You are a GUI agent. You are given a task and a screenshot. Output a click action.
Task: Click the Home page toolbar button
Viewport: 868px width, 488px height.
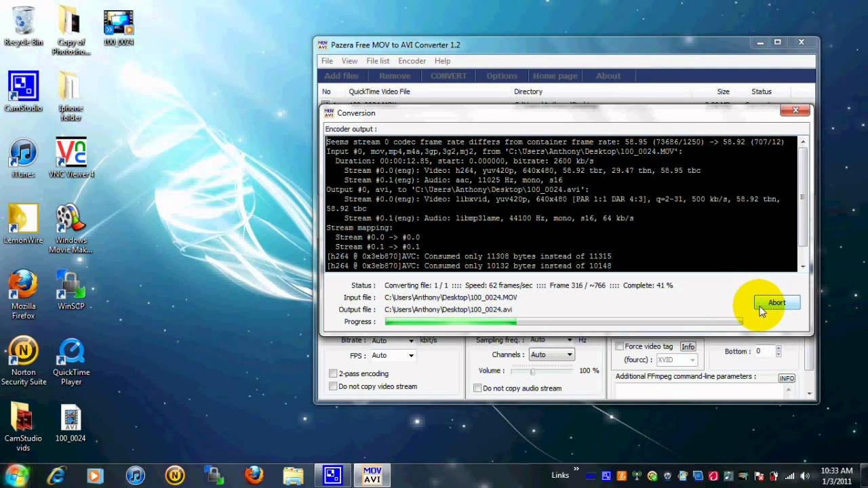(x=555, y=76)
